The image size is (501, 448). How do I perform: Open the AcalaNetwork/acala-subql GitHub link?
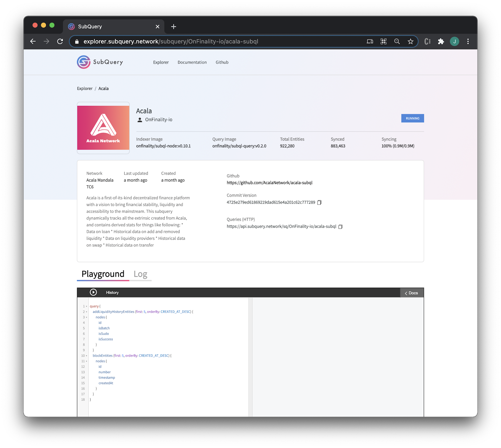pos(270,183)
